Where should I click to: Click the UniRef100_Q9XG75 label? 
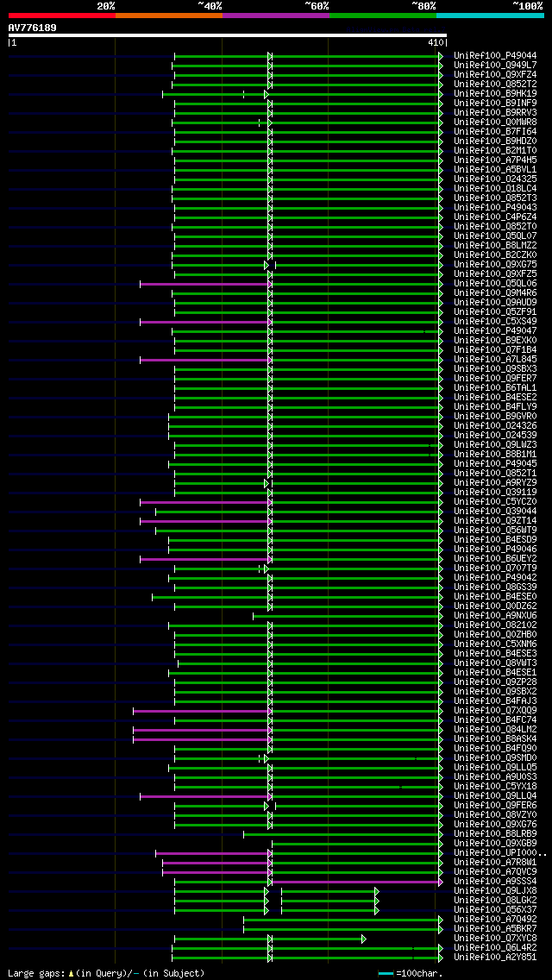[x=495, y=264]
